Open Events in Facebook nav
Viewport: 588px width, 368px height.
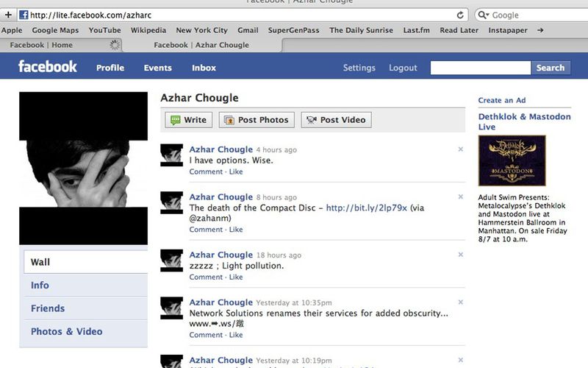pyautogui.click(x=158, y=68)
